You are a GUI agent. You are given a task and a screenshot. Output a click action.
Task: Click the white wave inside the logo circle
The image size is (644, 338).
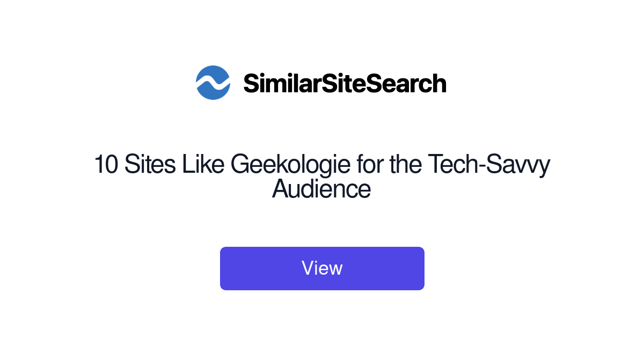(213, 83)
